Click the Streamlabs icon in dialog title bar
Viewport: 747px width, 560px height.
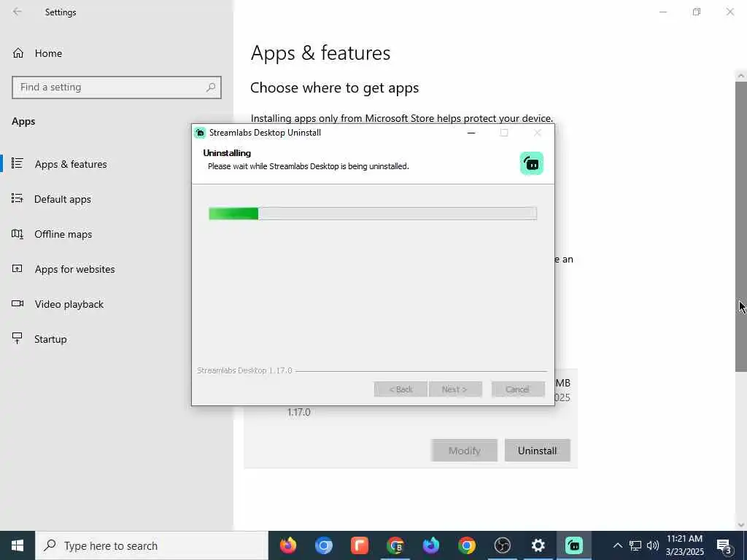200,133
